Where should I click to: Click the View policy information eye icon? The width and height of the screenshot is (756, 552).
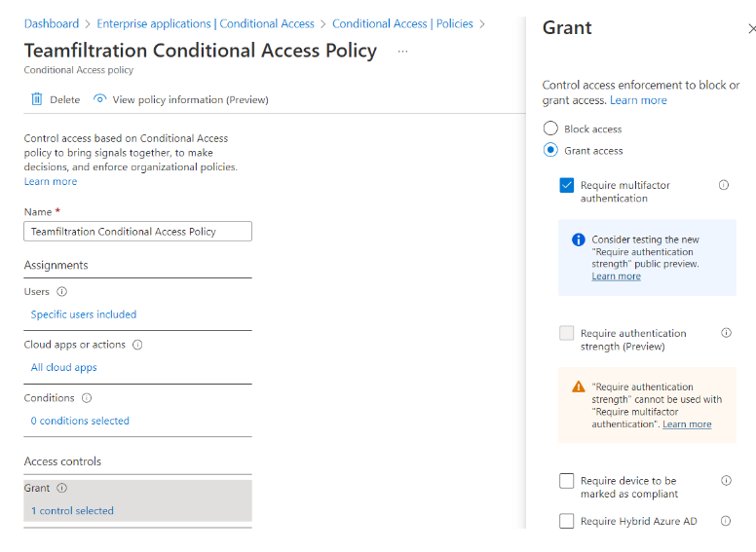[99, 99]
